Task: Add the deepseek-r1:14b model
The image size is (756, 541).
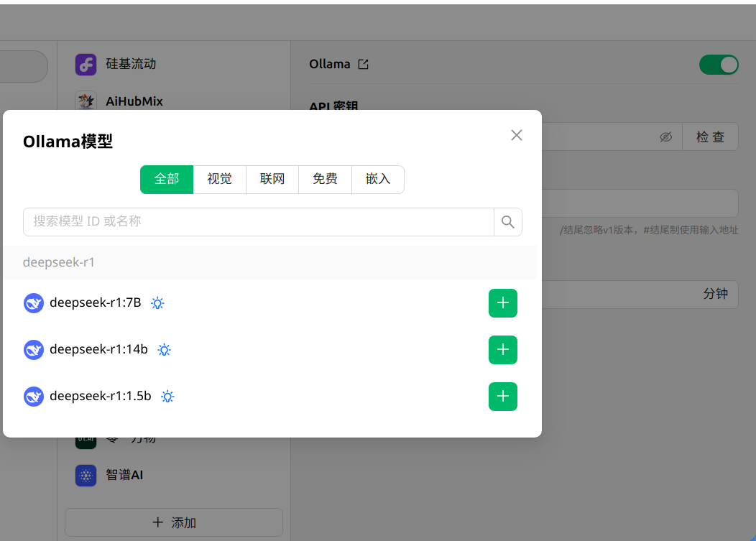Action: coord(503,350)
